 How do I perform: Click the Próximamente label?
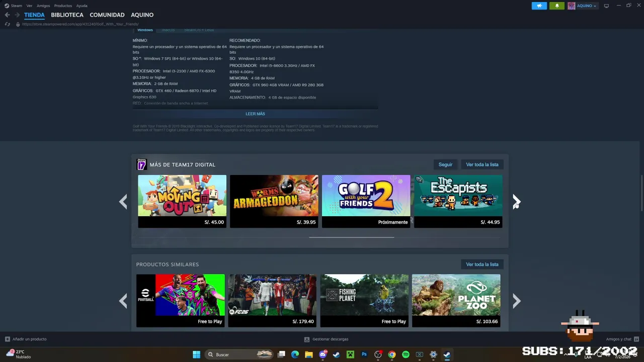(x=393, y=222)
